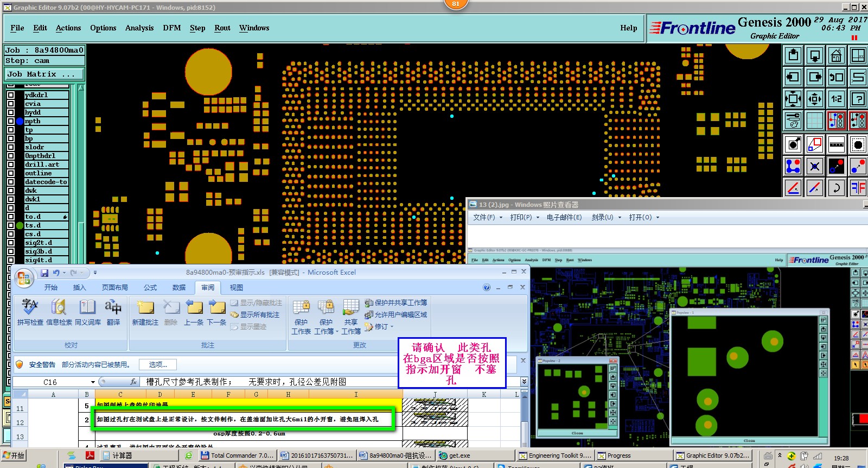
Task: Click the area selection octagon icon
Action: point(858,144)
